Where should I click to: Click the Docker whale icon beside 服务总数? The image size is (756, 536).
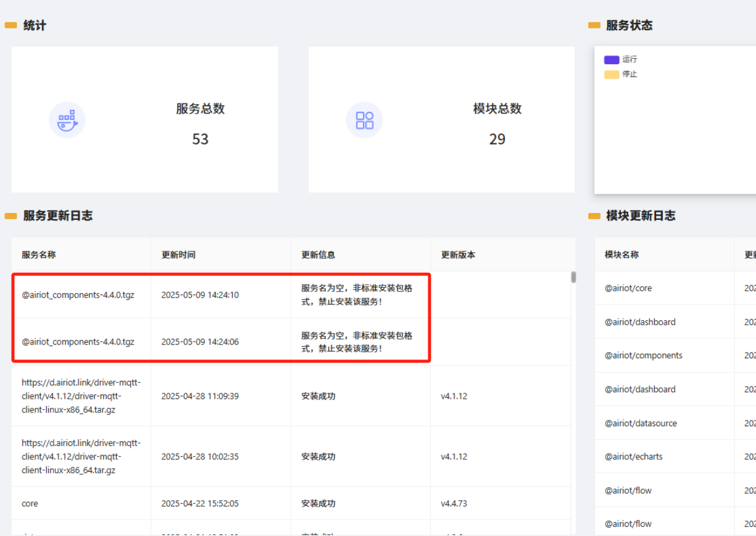tap(67, 120)
